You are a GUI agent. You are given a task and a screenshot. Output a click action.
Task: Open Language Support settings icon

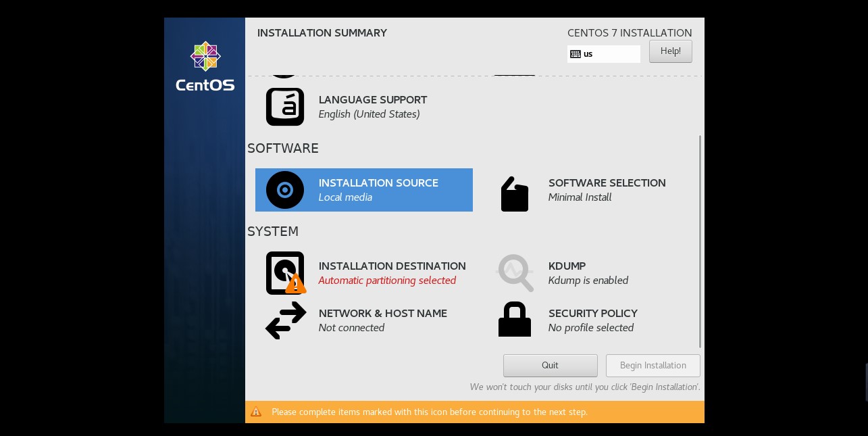click(285, 107)
